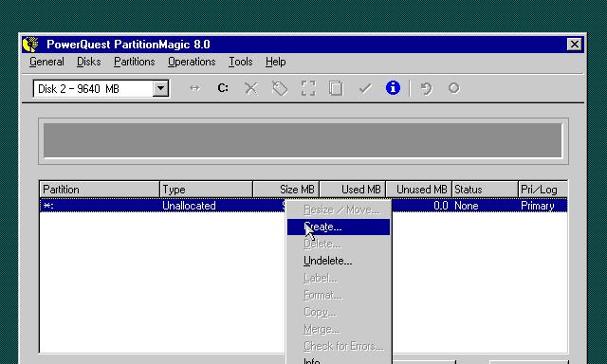This screenshot has height=364, width=607.
Task: Open the General menu
Action: 46,62
